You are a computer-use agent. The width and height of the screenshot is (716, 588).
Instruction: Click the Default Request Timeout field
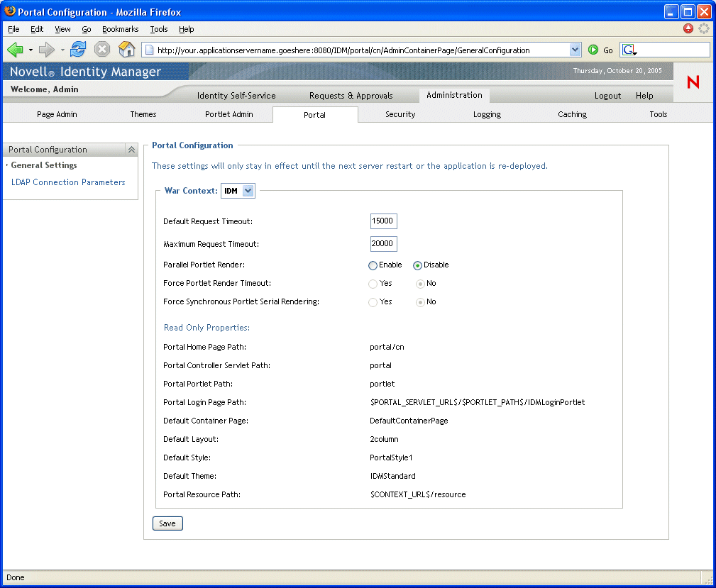coord(384,221)
